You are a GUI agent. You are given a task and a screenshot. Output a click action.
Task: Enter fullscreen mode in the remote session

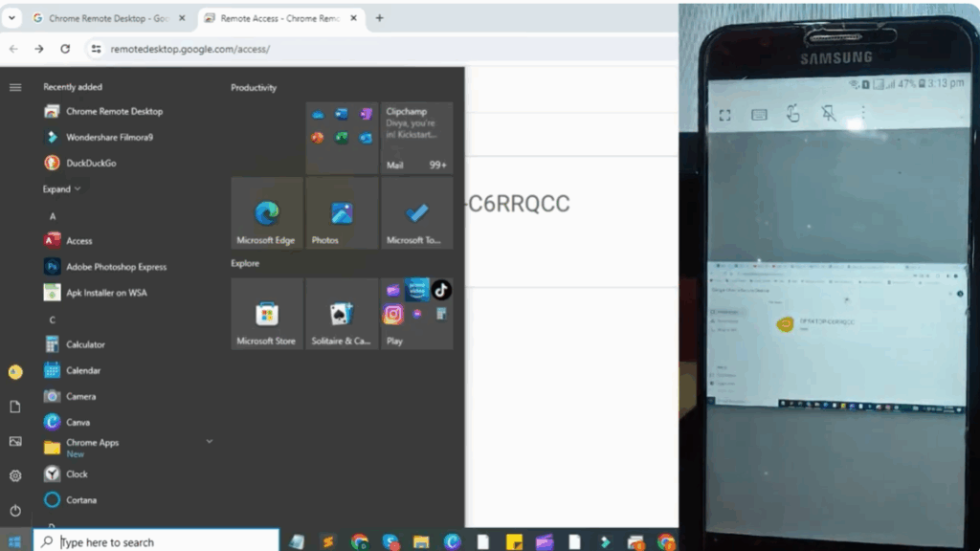click(724, 113)
